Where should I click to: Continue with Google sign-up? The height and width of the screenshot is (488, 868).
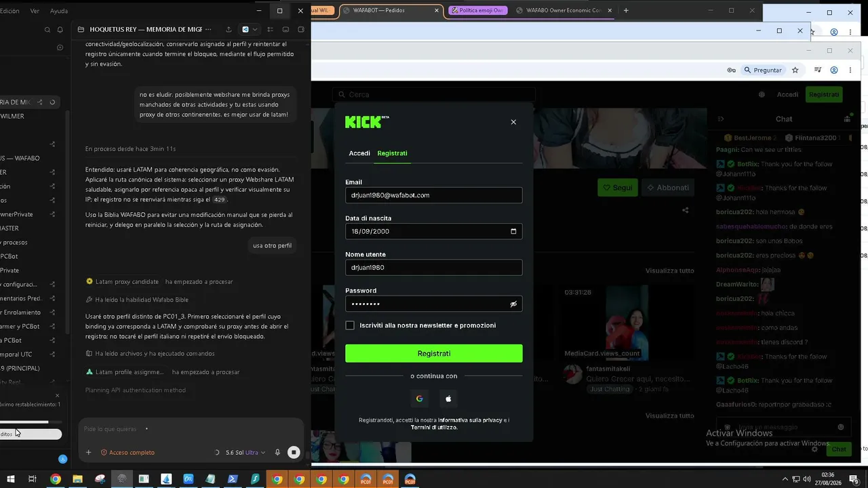tap(419, 399)
